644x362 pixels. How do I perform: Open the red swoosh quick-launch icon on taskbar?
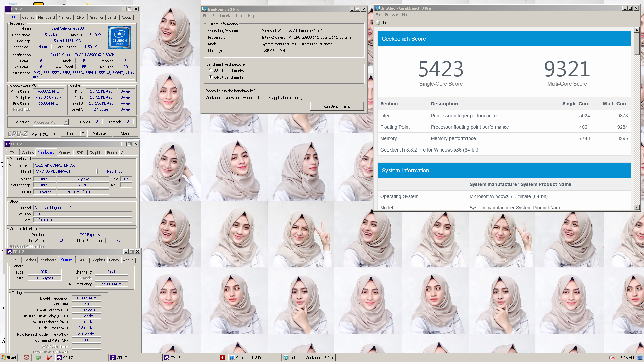click(49, 358)
